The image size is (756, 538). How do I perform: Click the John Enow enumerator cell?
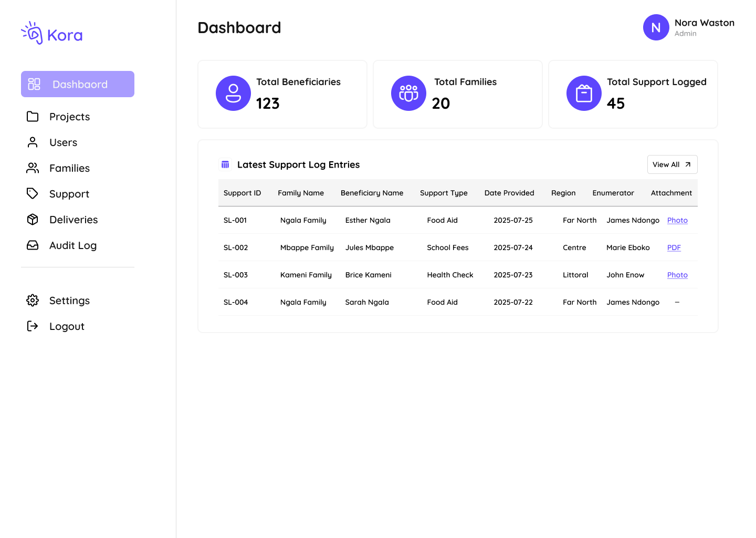pyautogui.click(x=625, y=275)
